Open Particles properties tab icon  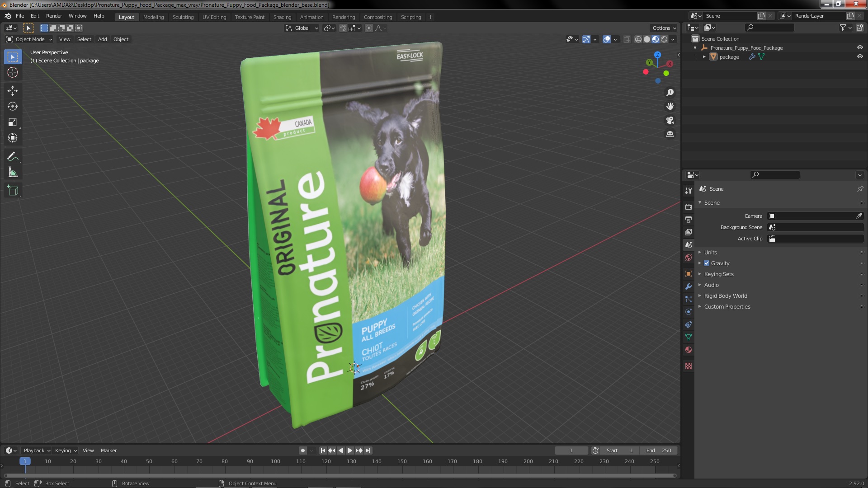tap(689, 299)
